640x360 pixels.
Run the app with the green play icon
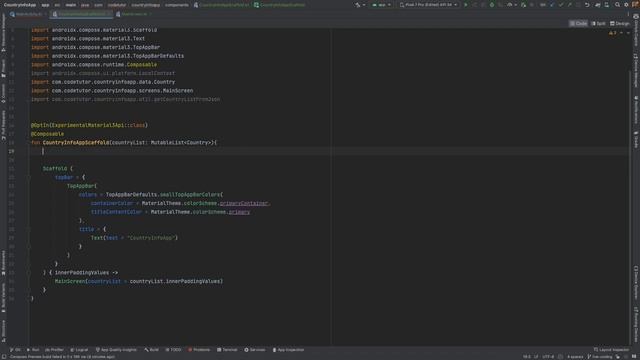[x=466, y=5]
